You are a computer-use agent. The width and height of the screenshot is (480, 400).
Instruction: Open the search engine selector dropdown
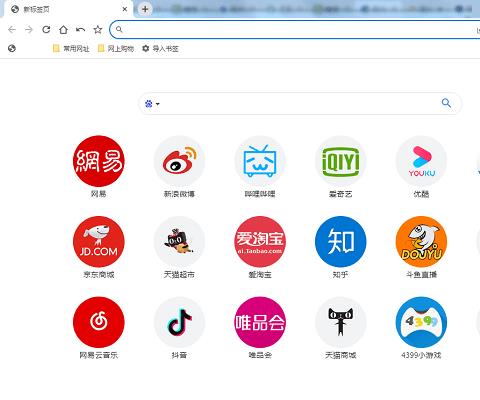click(x=152, y=104)
